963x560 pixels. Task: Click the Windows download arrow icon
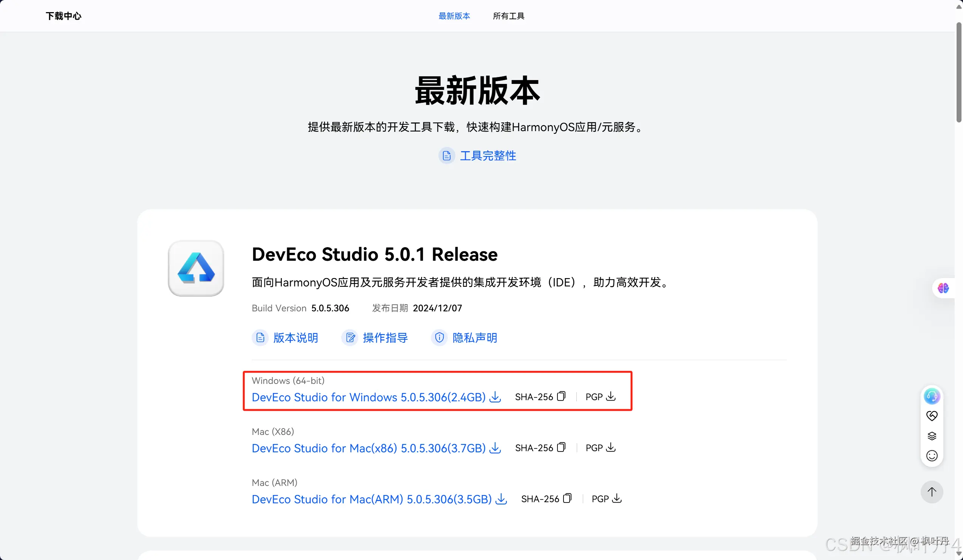point(495,396)
